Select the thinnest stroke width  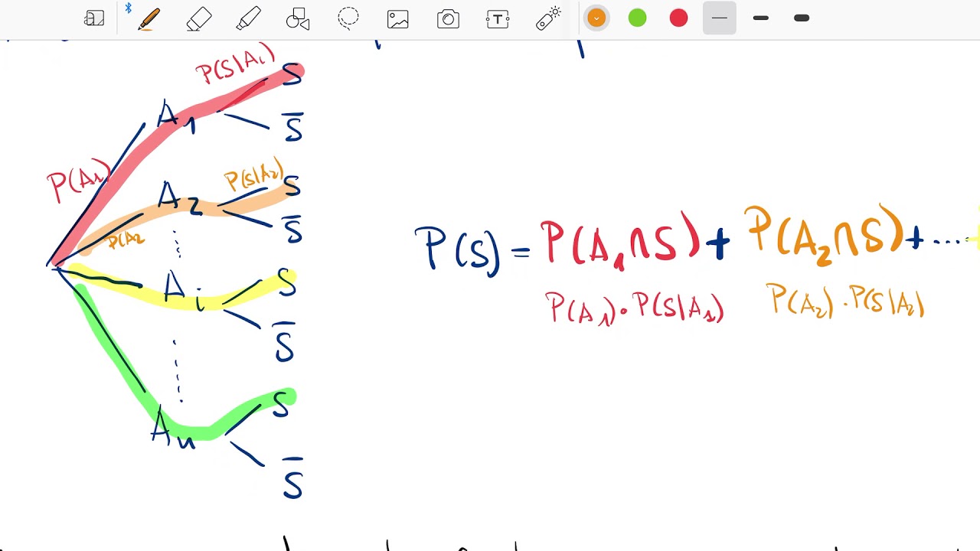(720, 18)
